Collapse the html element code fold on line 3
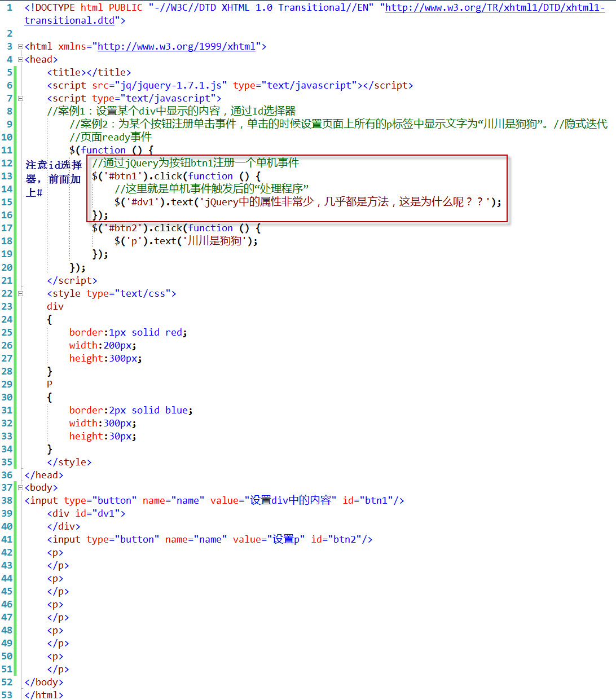The width and height of the screenshot is (616, 700). click(x=20, y=46)
